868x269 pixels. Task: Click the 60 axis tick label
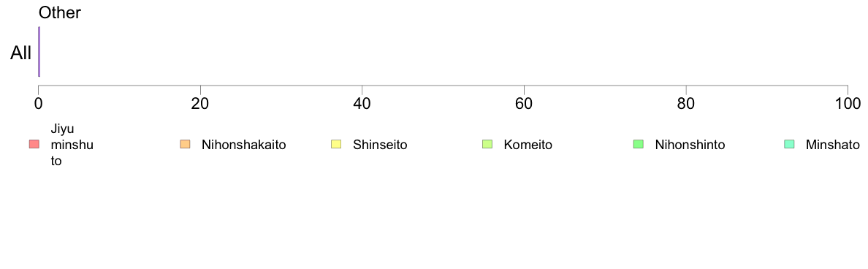(524, 102)
